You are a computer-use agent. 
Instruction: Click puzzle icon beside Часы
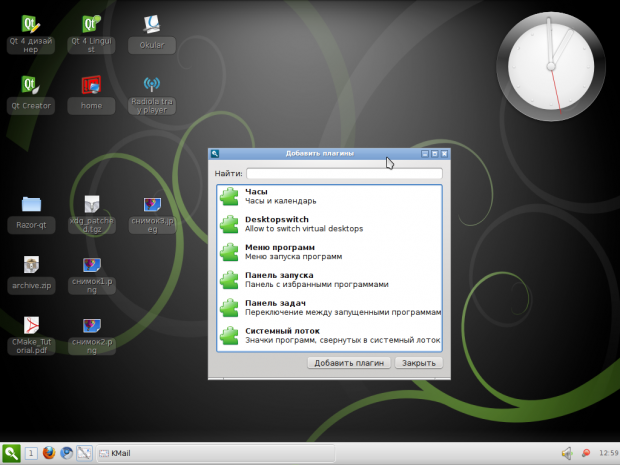click(229, 197)
